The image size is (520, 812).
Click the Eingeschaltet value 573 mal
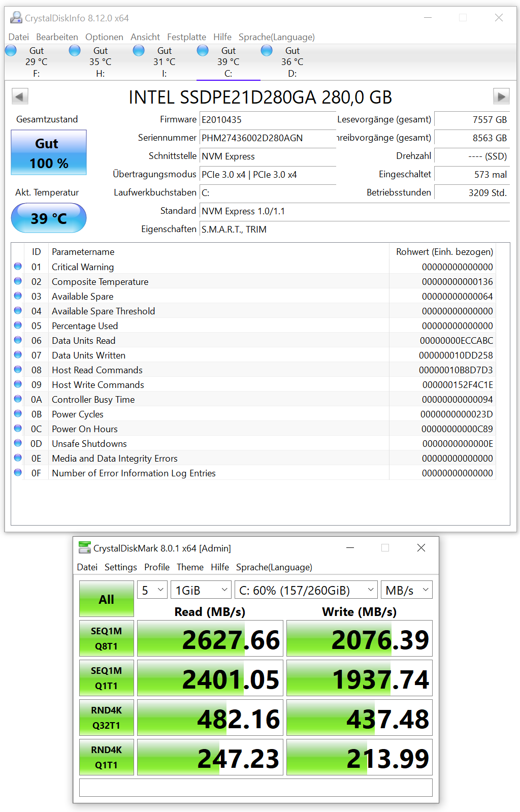(x=472, y=175)
